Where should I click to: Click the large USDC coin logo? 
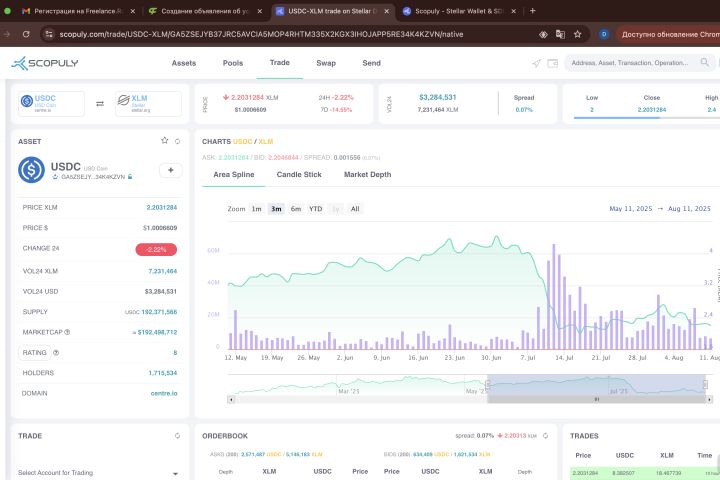(31, 170)
